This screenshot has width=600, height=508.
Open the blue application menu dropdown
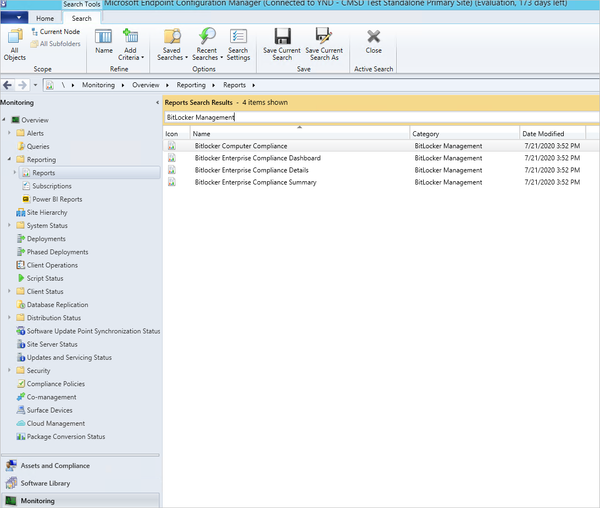[15, 18]
